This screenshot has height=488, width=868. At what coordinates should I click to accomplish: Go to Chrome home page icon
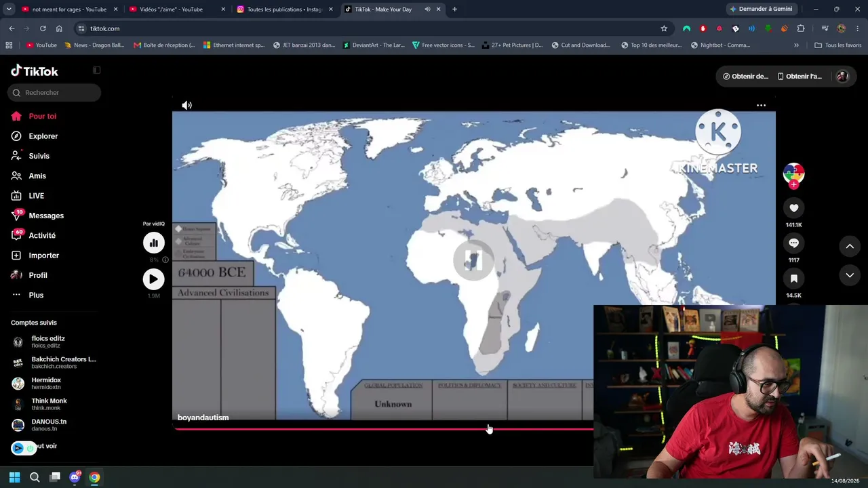[x=59, y=28]
